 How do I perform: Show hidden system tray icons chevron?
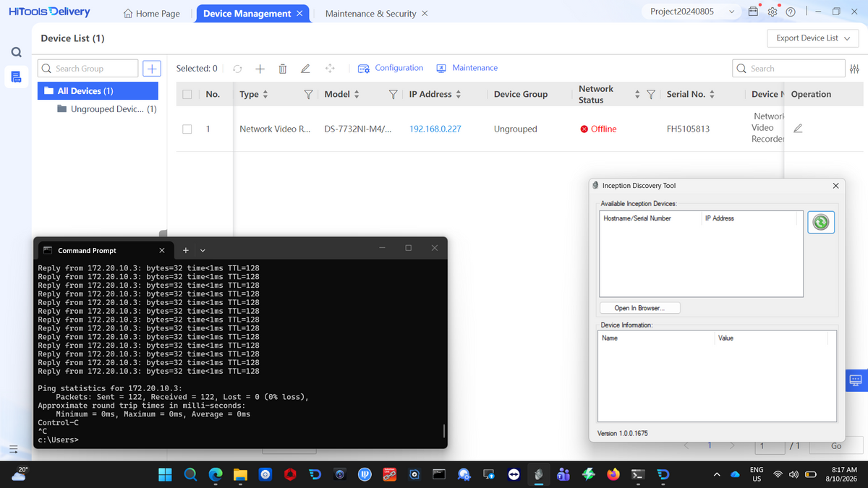716,474
